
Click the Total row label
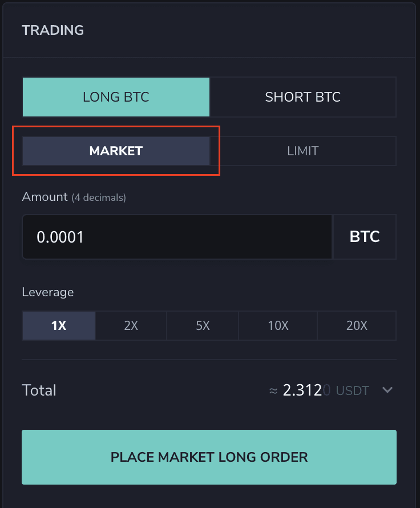click(39, 390)
